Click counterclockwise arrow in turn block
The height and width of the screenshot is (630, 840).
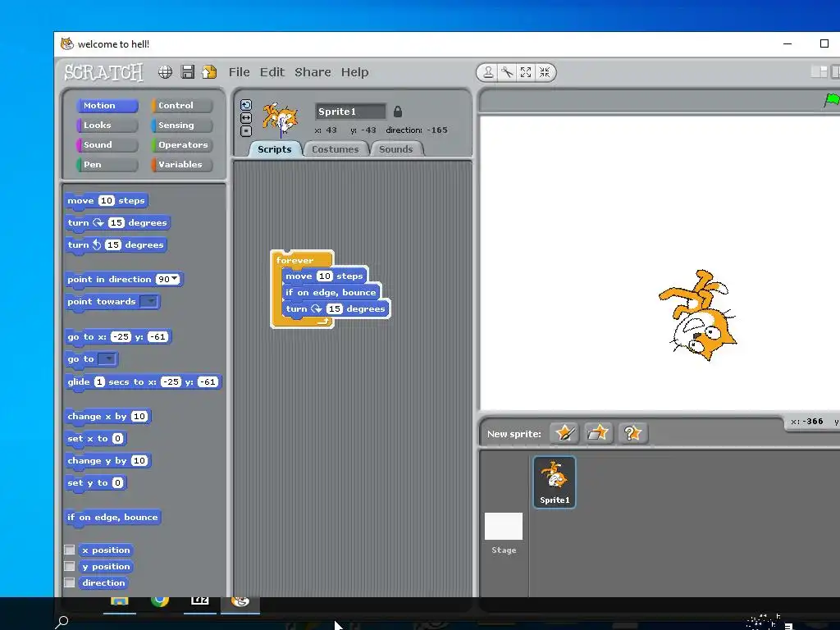97,244
